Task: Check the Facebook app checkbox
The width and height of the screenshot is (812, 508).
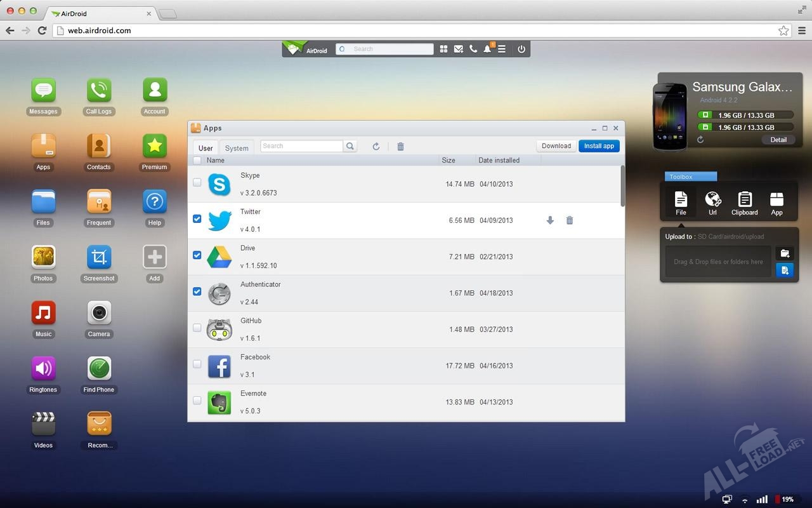Action: click(x=197, y=364)
